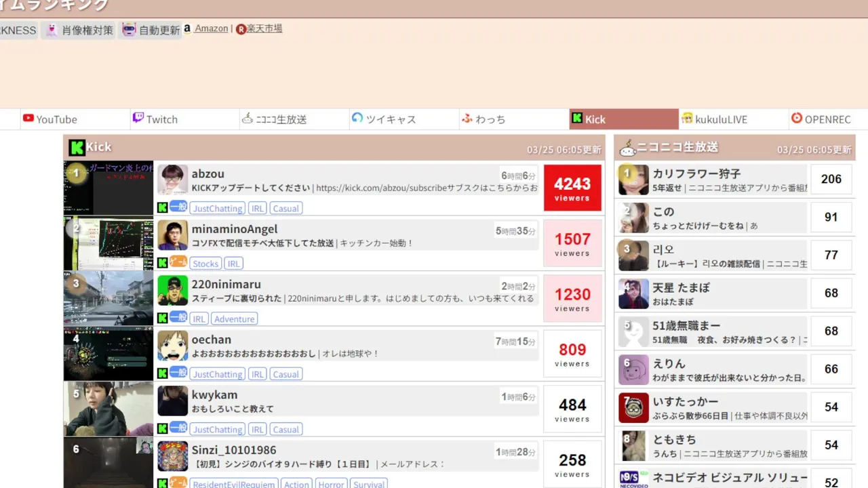The image size is (868, 488).
Task: Open 220ninimaru's stream thumbnail
Action: (108, 299)
